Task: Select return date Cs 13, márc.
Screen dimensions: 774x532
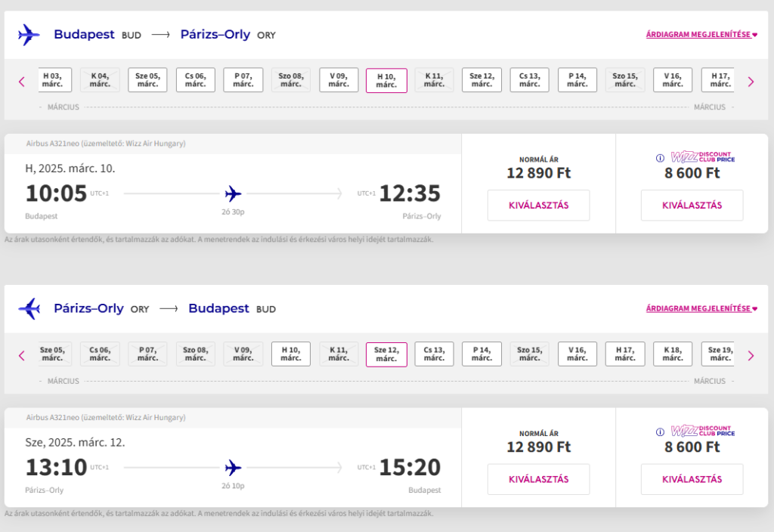Action: point(434,354)
